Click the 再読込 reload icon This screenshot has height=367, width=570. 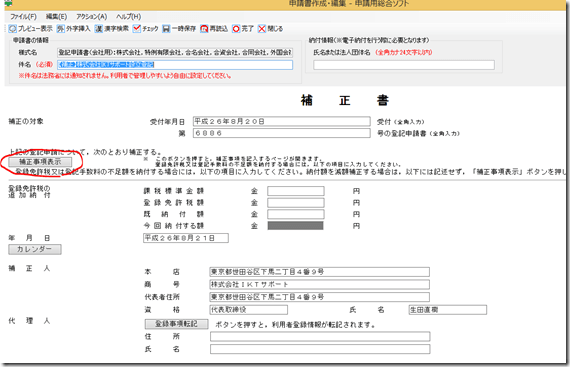(x=204, y=29)
